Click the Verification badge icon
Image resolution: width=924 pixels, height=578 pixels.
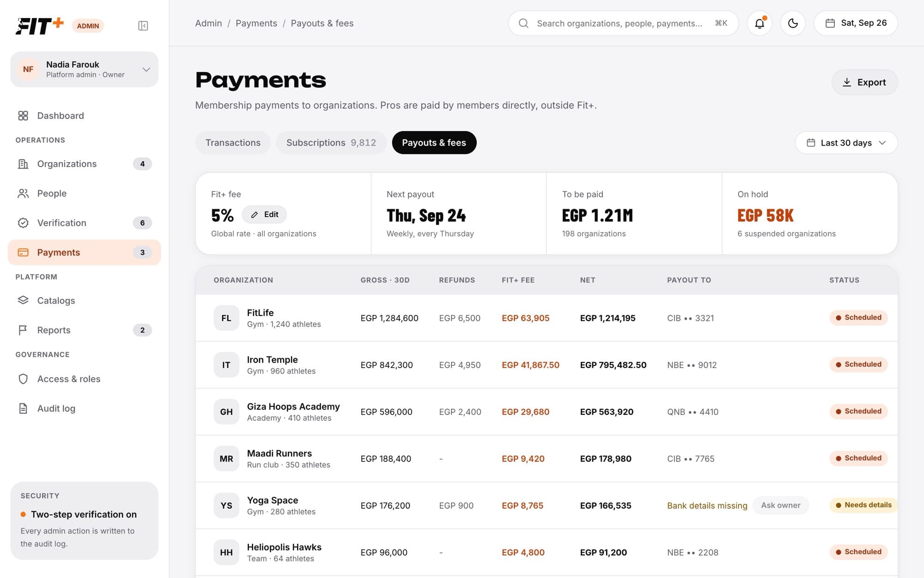click(23, 223)
